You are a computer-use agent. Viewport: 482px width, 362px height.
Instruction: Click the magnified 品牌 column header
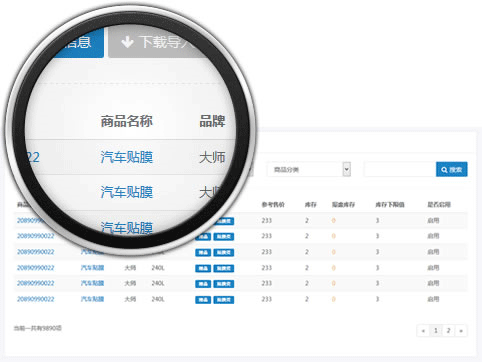(212, 121)
